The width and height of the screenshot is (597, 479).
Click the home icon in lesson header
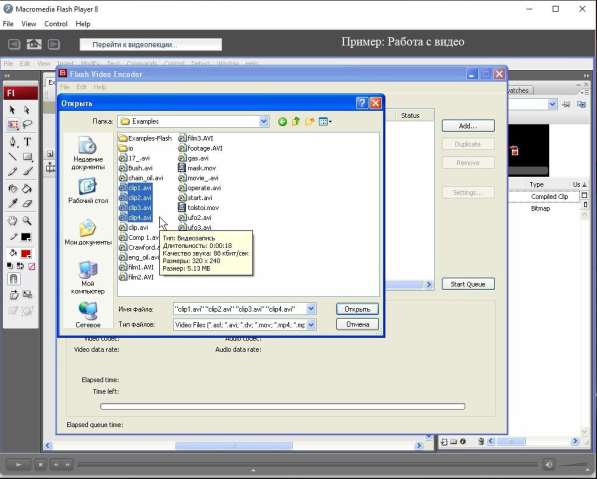34,44
